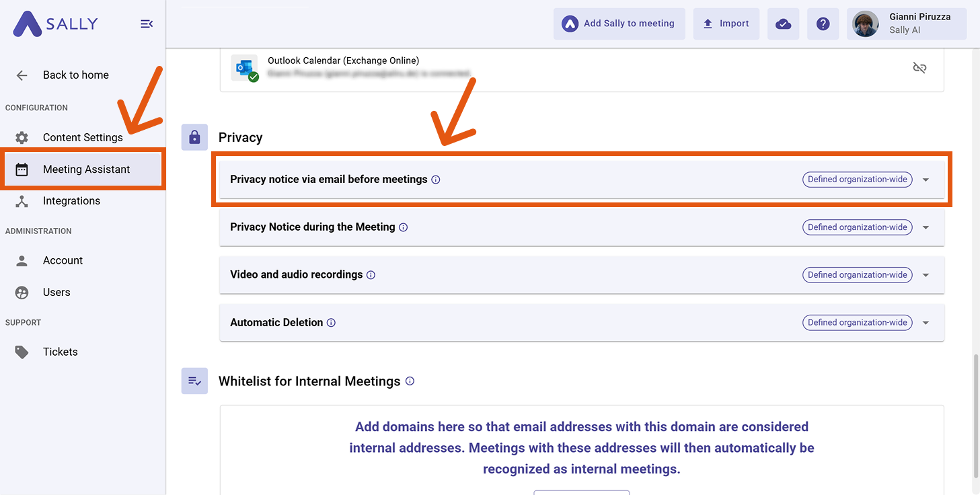Expand the Automatic Deletion dropdown arrow
Image resolution: width=980 pixels, height=495 pixels.
pos(926,323)
